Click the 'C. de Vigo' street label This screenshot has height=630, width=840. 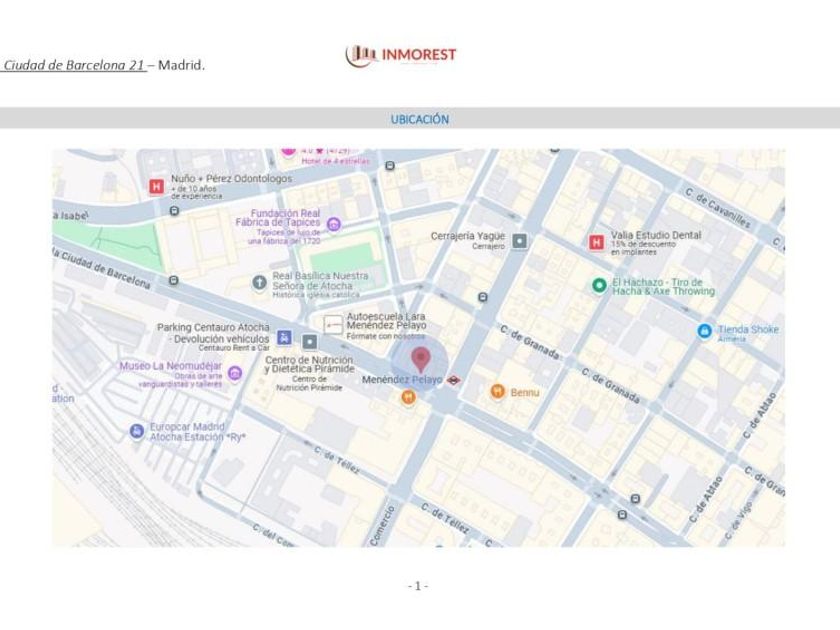pyautogui.click(x=739, y=520)
